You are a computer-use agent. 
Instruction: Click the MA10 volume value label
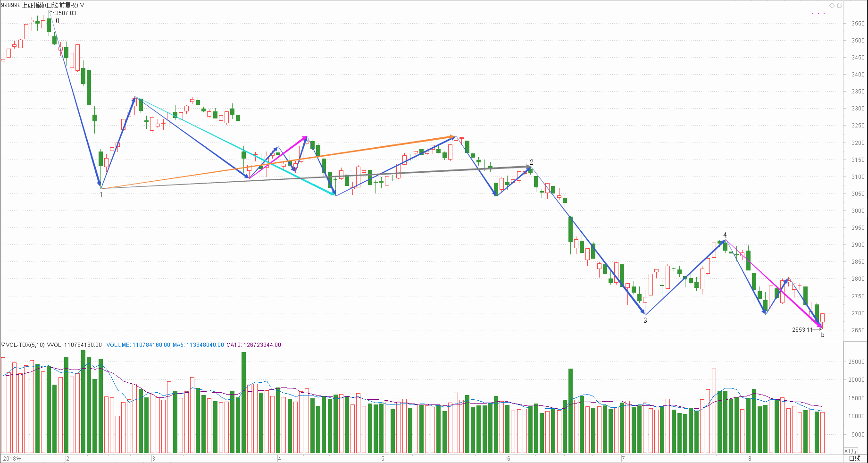point(254,345)
